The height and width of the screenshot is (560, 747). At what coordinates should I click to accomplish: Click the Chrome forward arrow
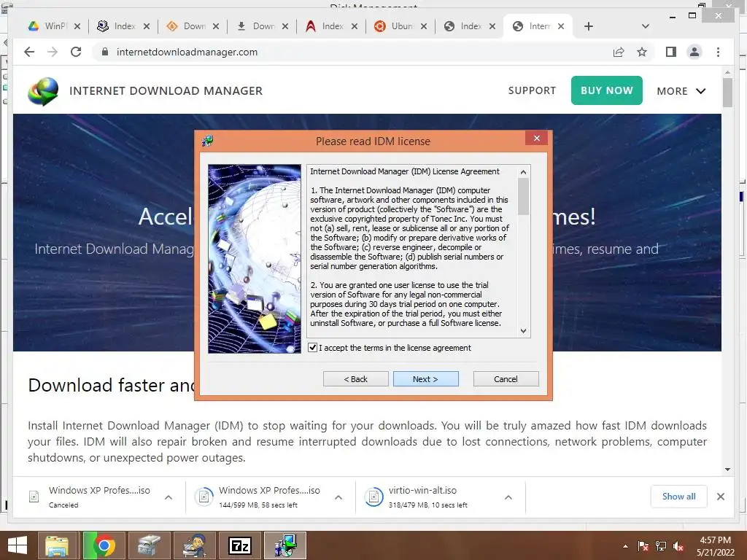tap(53, 52)
